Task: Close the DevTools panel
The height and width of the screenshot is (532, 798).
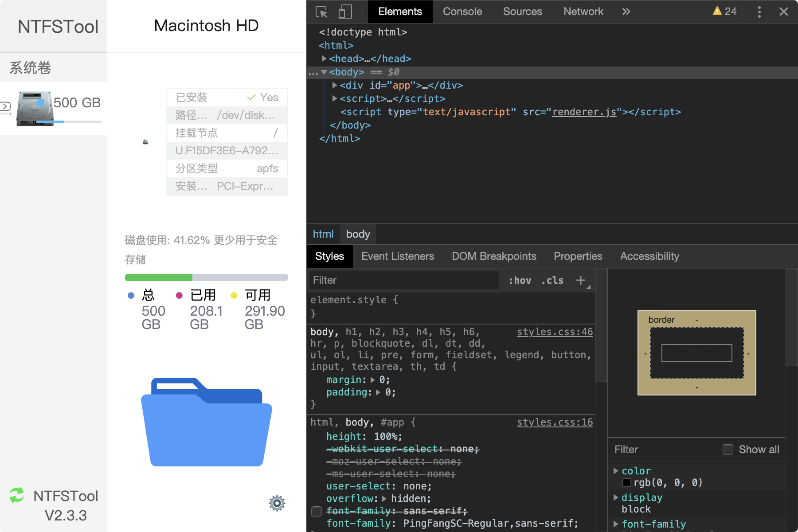Action: (x=784, y=12)
